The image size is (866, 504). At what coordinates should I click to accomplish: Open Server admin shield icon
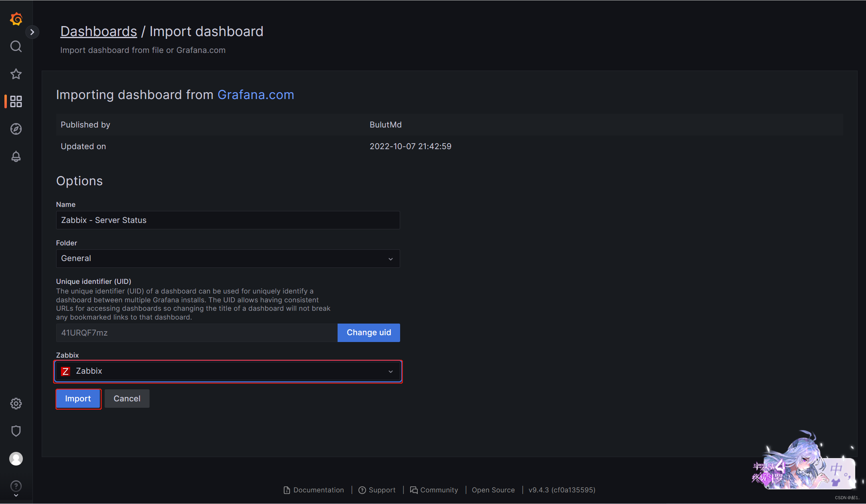coord(16,431)
